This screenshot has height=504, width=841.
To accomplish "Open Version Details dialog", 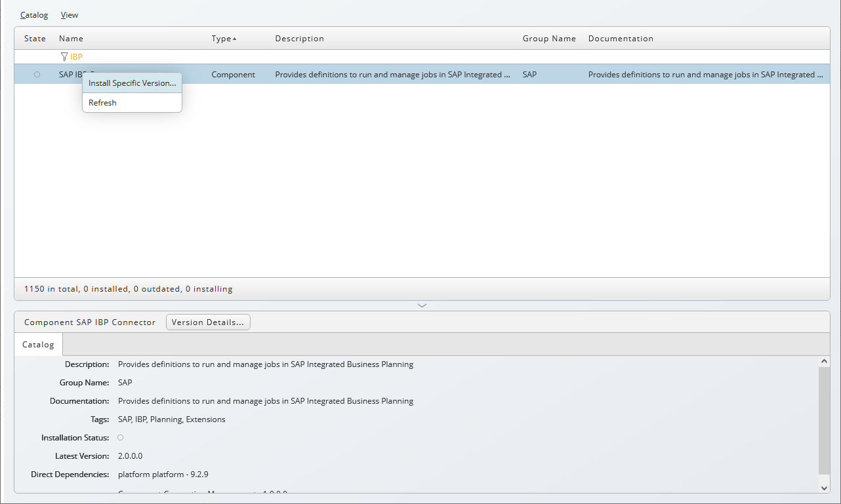I will pos(208,322).
